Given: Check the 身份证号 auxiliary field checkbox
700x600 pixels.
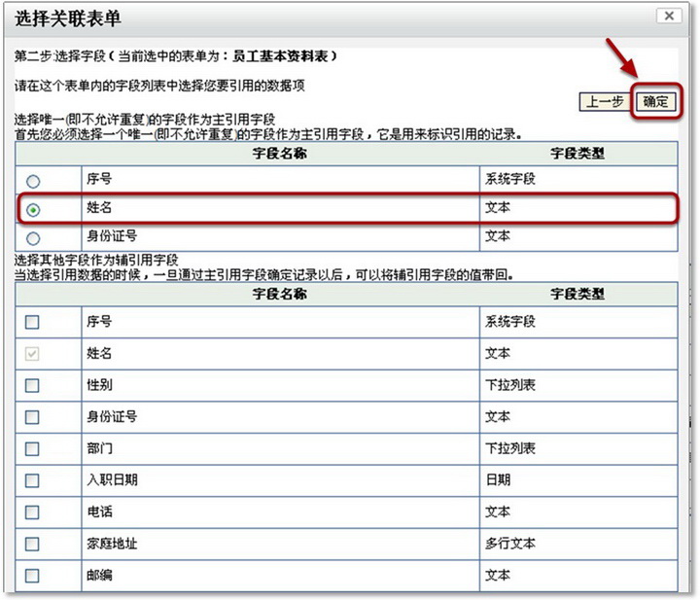Looking at the screenshot, I should pyautogui.click(x=32, y=417).
